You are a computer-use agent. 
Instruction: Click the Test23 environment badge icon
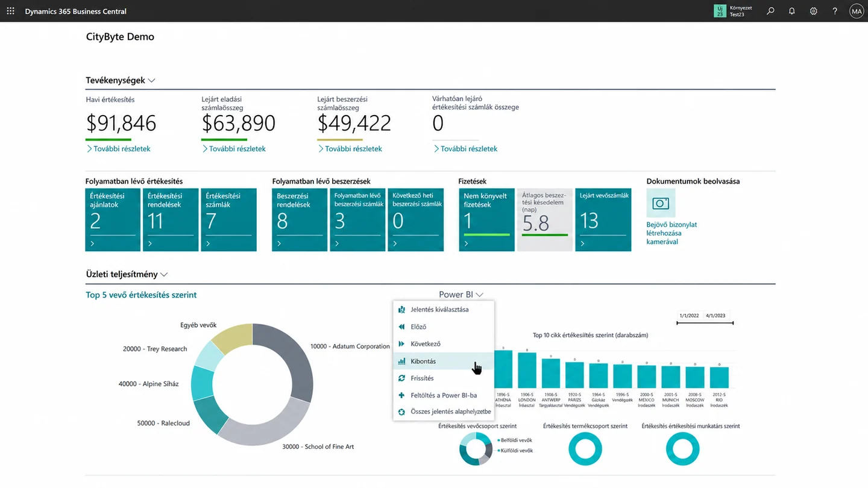[720, 11]
